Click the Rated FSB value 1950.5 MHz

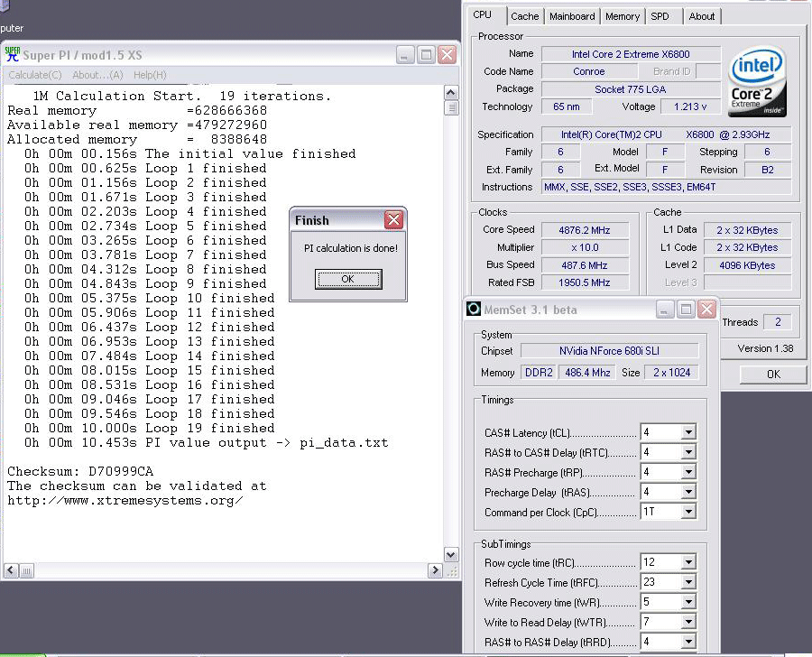(585, 282)
